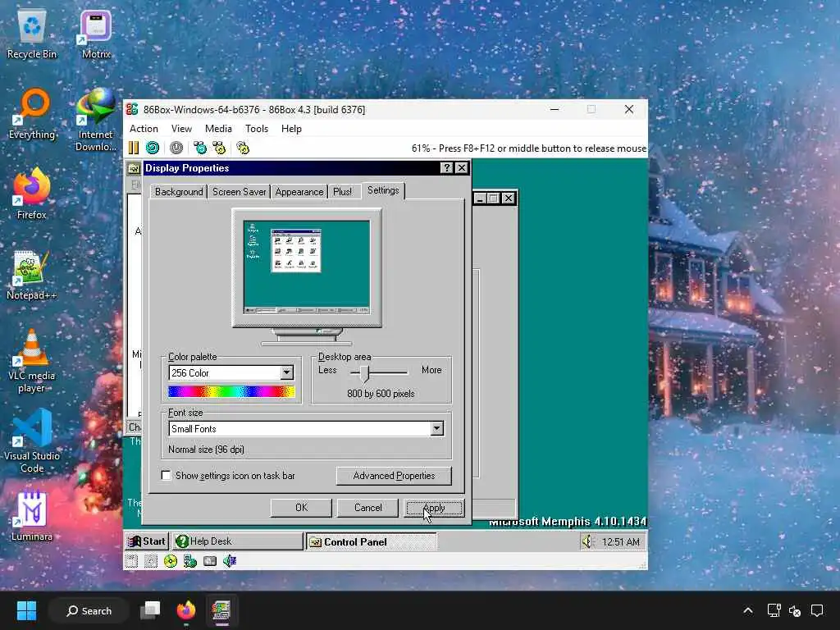Expand the Color palette dropdown arrow
This screenshot has width=840, height=630.
point(286,373)
